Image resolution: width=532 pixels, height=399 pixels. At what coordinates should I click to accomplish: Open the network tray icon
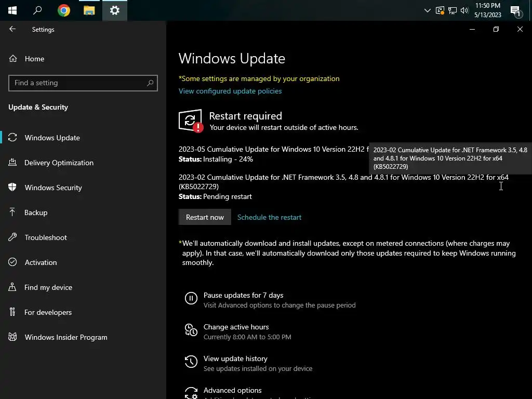(453, 10)
